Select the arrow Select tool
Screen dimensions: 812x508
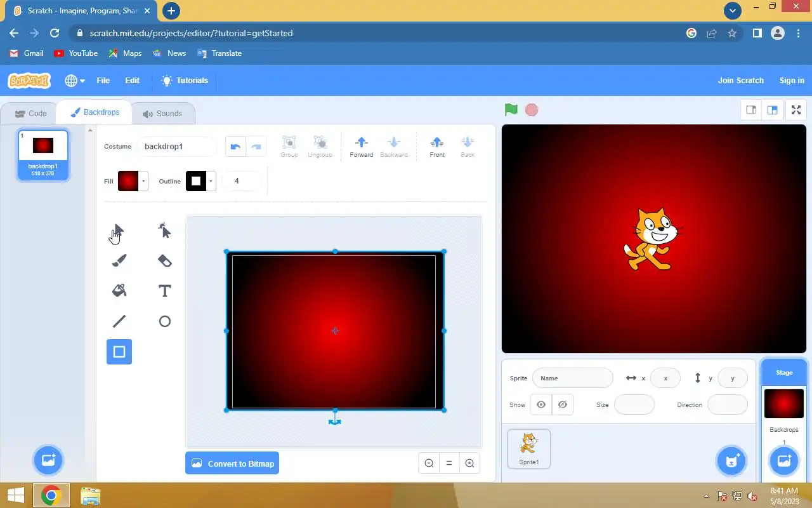pyautogui.click(x=119, y=231)
